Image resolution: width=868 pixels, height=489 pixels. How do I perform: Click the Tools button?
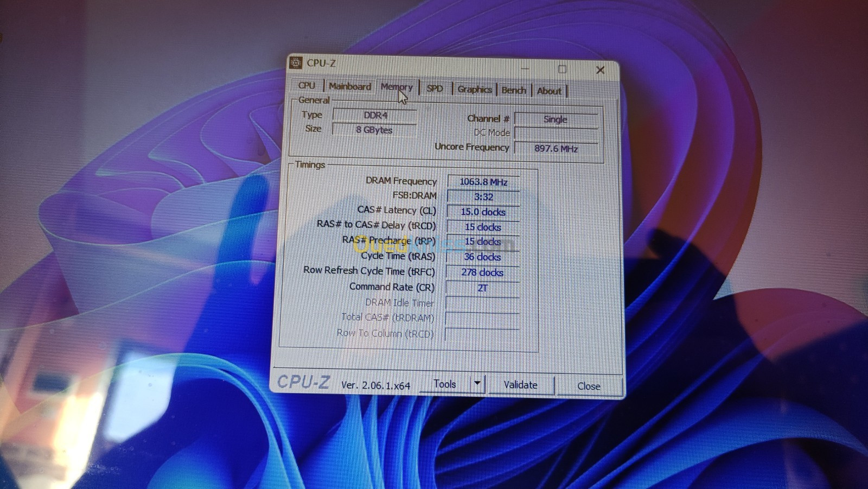[445, 384]
